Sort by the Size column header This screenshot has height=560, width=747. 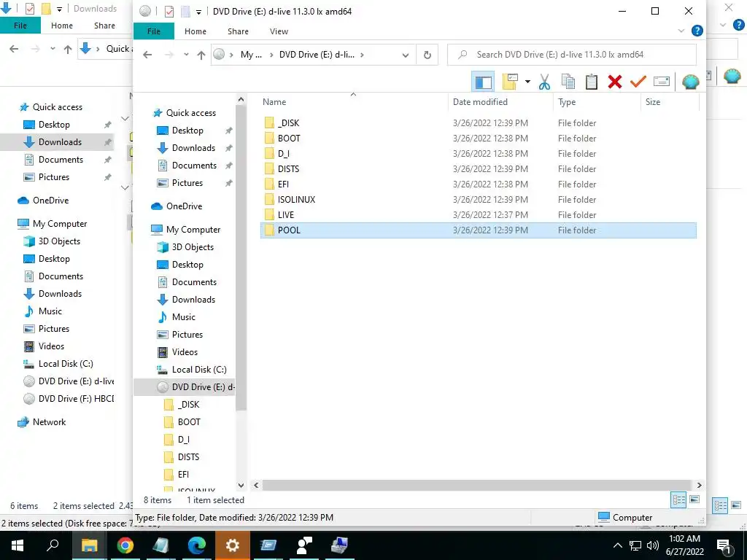[x=653, y=102]
